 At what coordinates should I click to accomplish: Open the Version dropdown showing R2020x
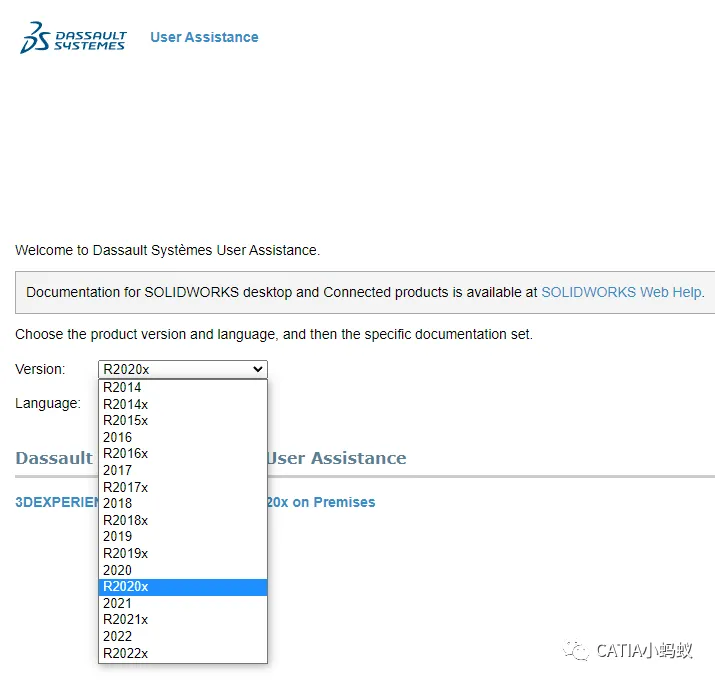[x=182, y=369]
